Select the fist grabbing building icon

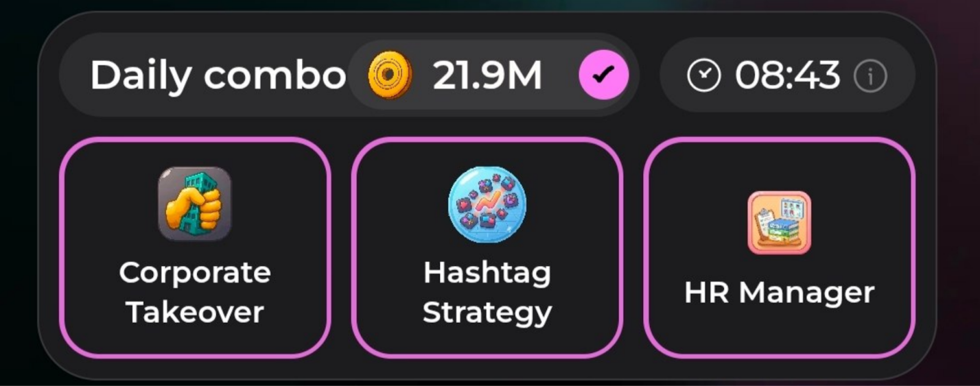[195, 204]
